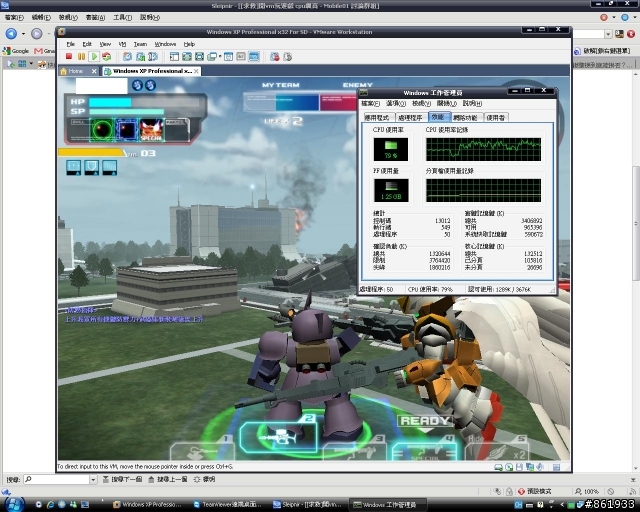The width and height of the screenshot is (640, 512).
Task: Click the Capture Screen icon in VMware toolbar
Action: tap(275, 56)
